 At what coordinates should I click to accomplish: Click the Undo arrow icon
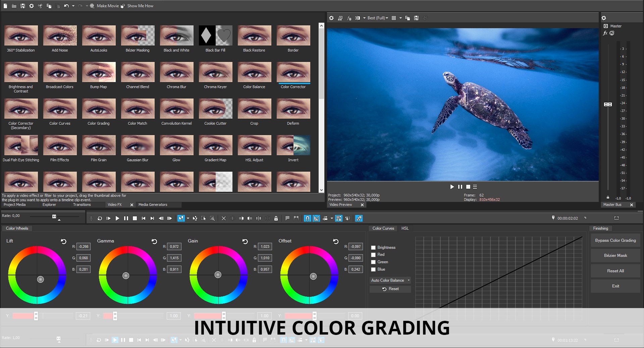point(66,6)
